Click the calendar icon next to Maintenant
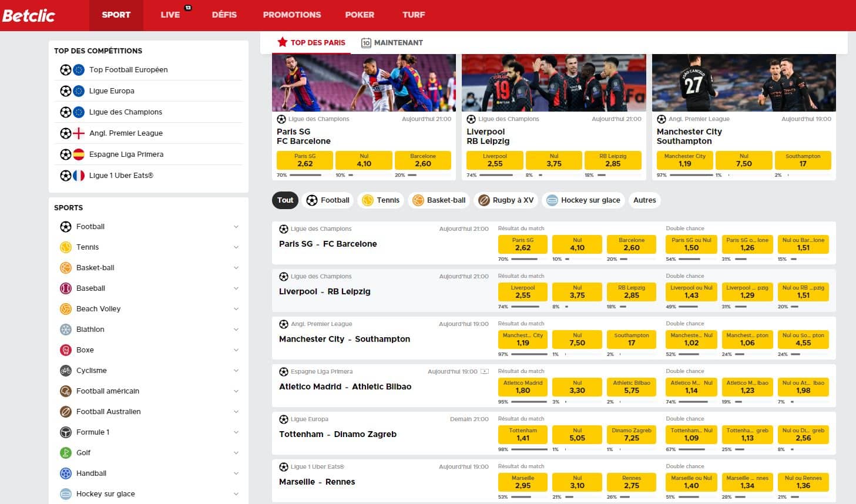Image resolution: width=856 pixels, height=504 pixels. click(x=366, y=43)
